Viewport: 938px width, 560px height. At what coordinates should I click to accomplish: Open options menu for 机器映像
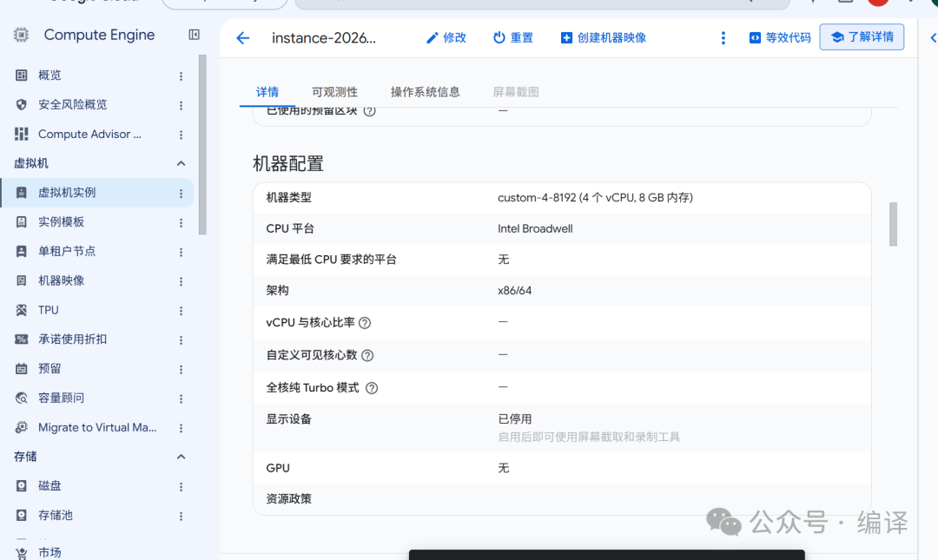(182, 281)
